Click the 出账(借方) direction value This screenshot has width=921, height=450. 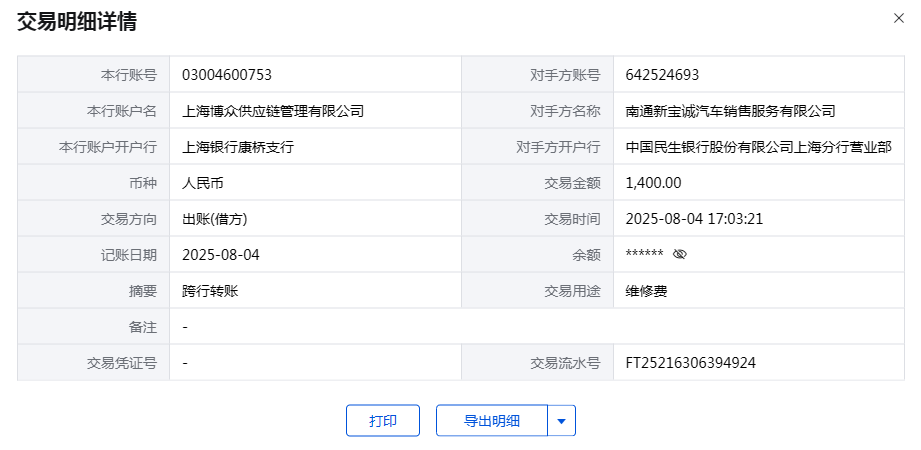click(214, 219)
